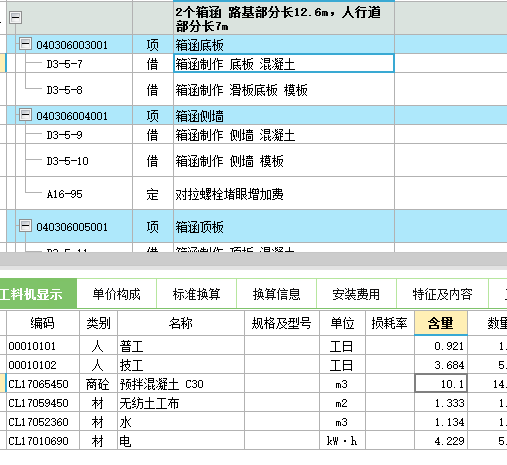Click 含量 value 1.134 for 水

[x=441, y=422]
